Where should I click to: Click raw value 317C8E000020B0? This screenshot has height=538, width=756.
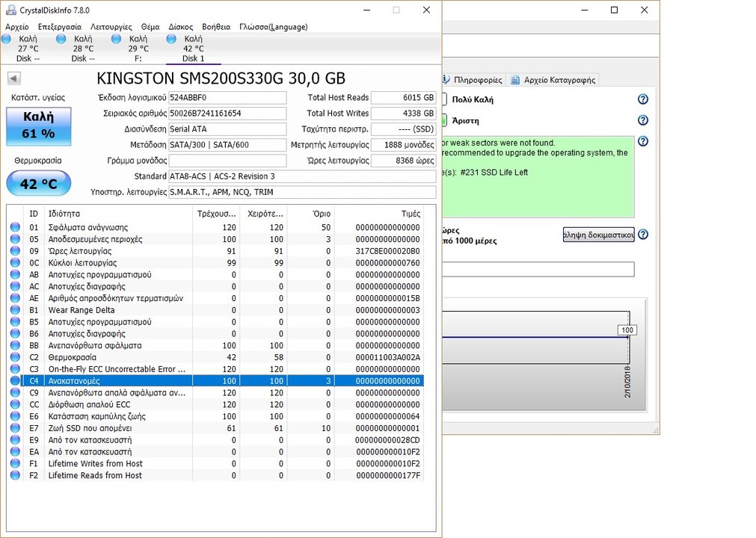tap(387, 251)
